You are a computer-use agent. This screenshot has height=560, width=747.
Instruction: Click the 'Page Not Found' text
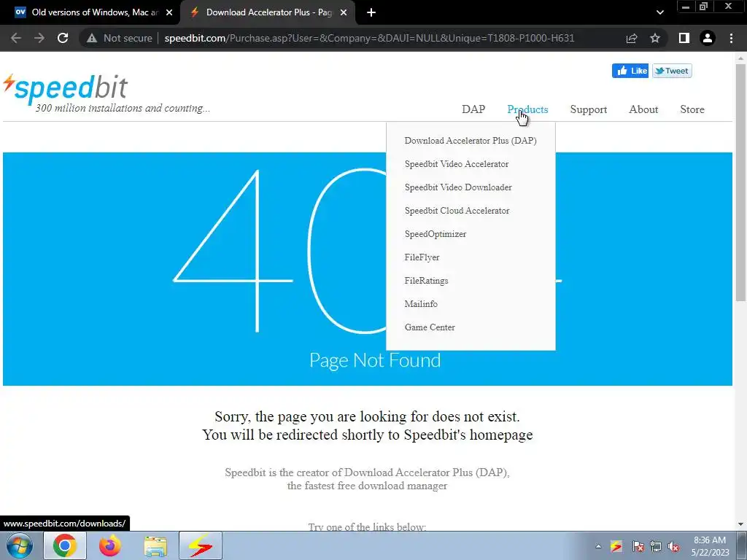coord(375,360)
